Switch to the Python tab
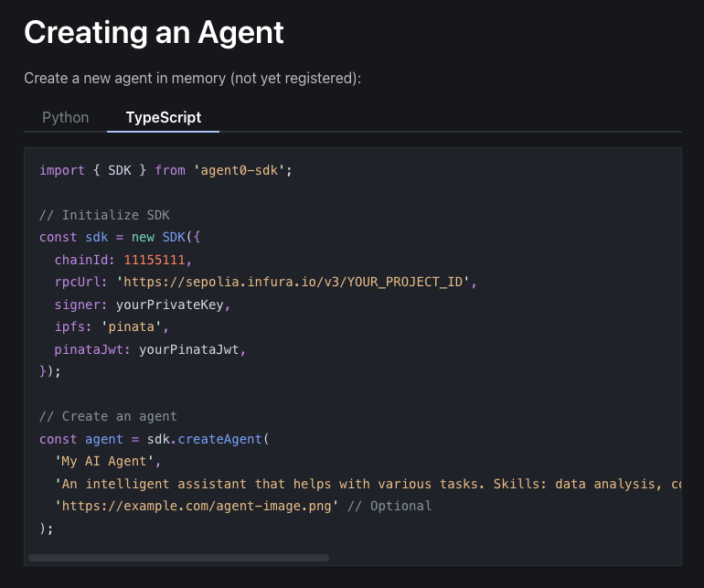 tap(66, 117)
